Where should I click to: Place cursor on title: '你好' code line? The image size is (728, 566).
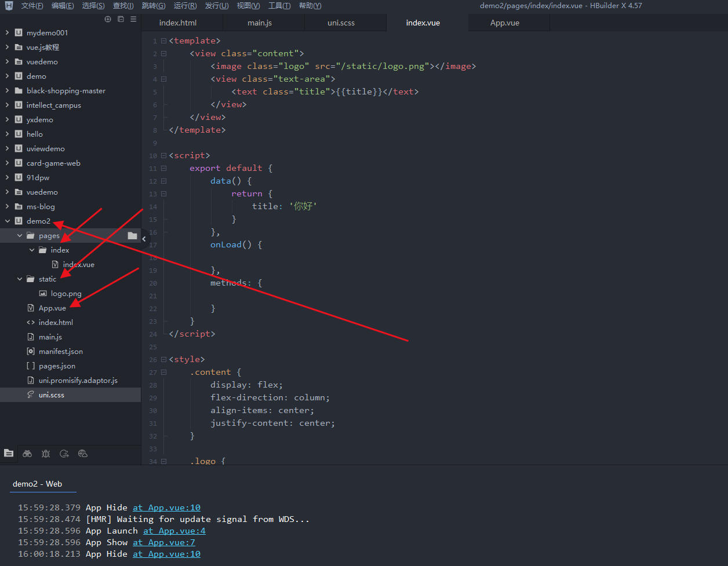point(285,206)
